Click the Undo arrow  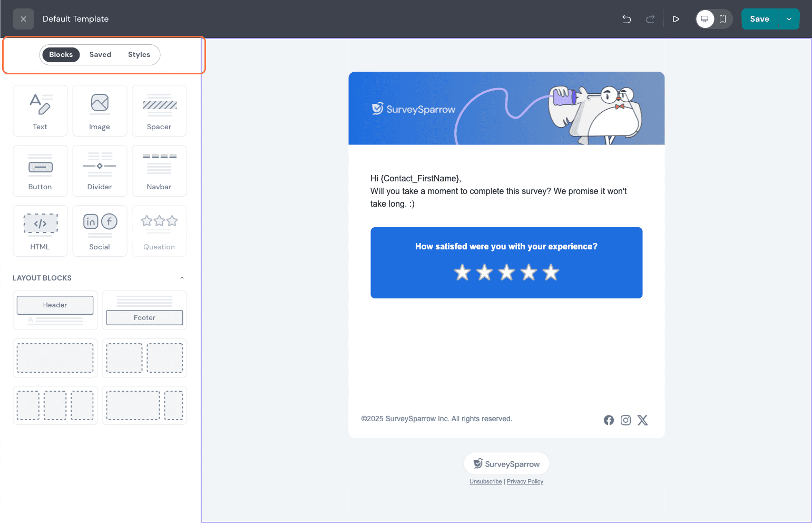tap(626, 18)
